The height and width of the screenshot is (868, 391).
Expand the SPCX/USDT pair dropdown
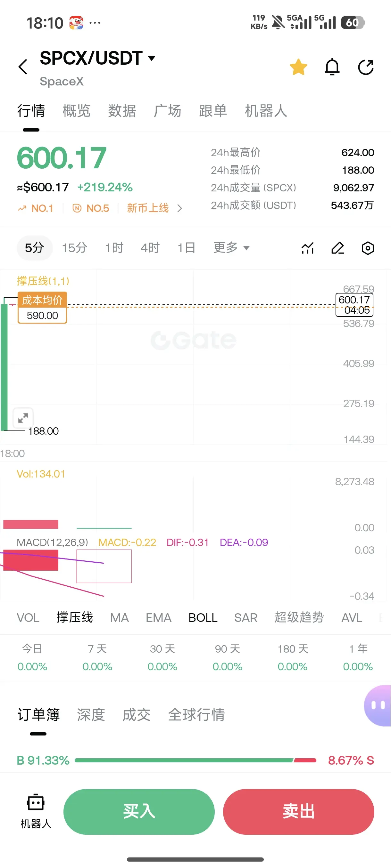click(x=152, y=58)
